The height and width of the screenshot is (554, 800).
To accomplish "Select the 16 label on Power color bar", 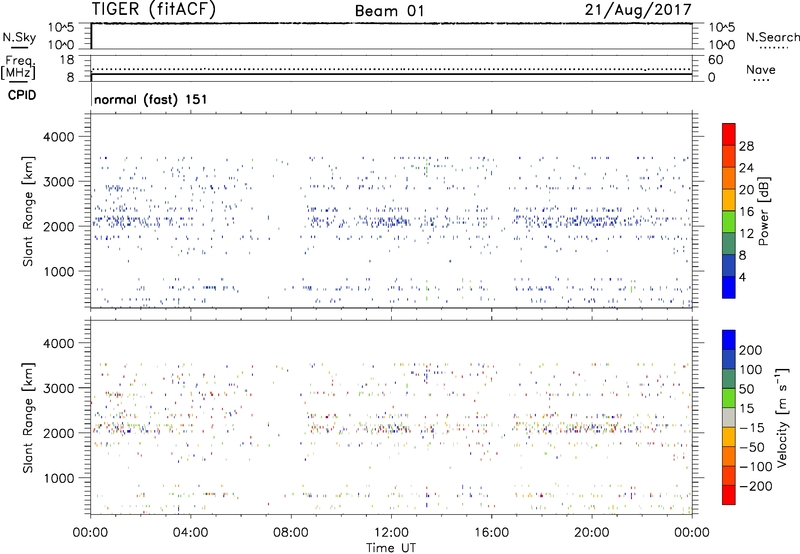I will tap(746, 212).
